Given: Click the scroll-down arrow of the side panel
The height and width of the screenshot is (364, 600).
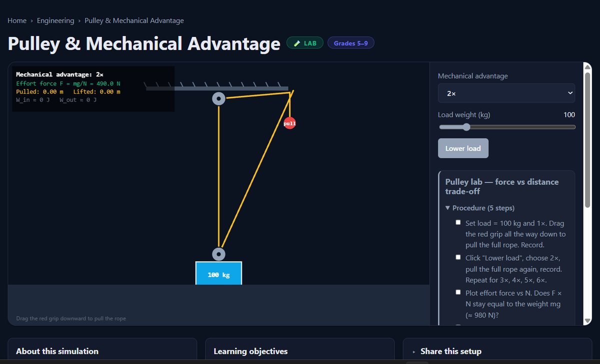Looking at the screenshot, I should tap(587, 320).
